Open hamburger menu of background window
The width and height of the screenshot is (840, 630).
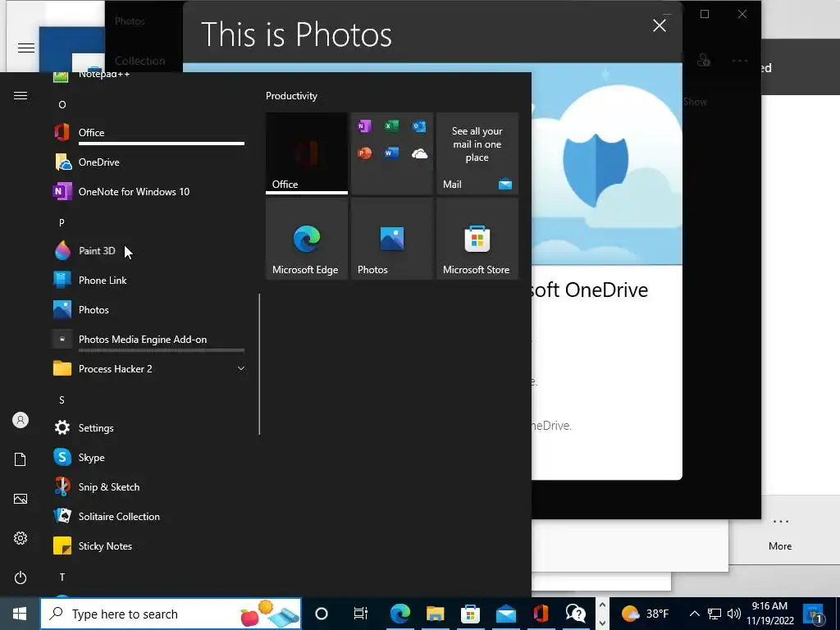25,48
